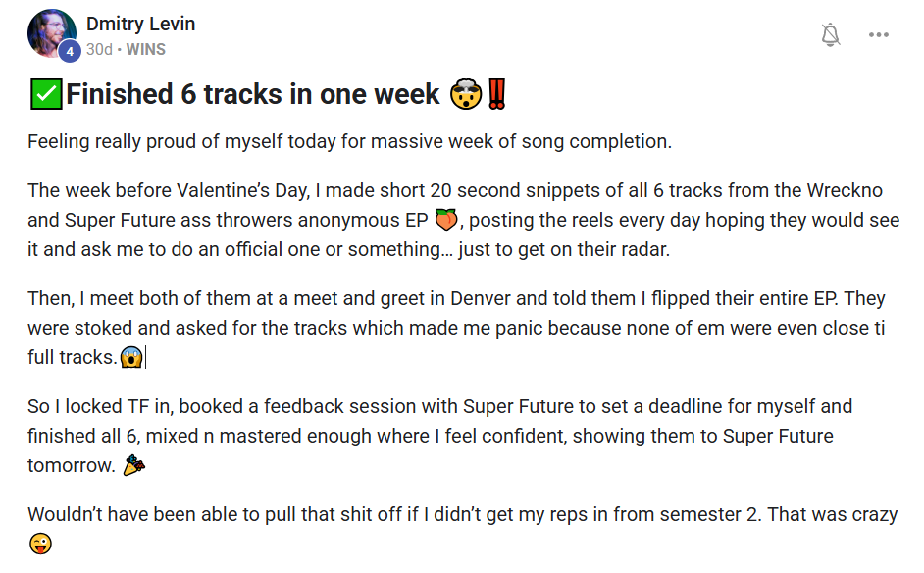Click the paragraph starting 'So I locked TF in'
Screen dimensions: 924x573
point(439,436)
